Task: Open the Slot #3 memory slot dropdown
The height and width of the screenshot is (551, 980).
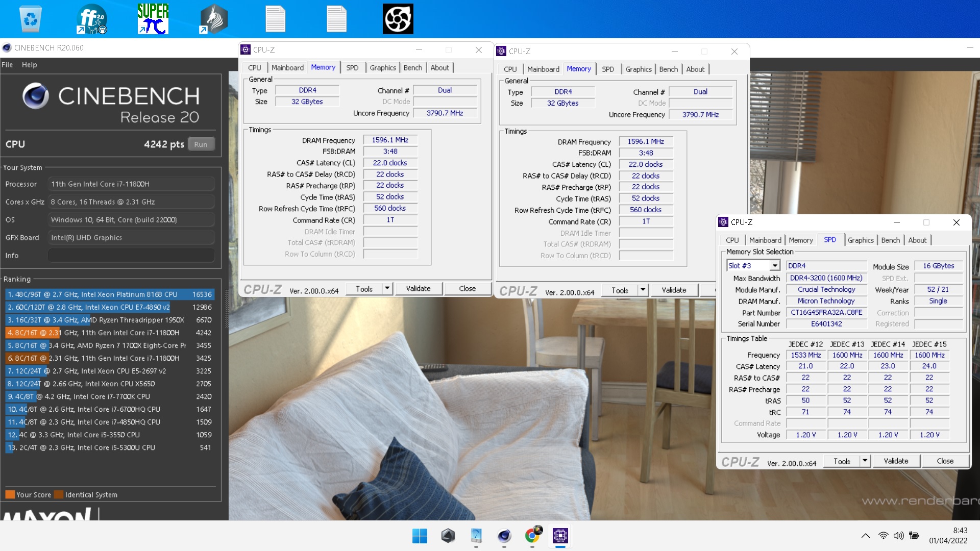Action: click(753, 266)
